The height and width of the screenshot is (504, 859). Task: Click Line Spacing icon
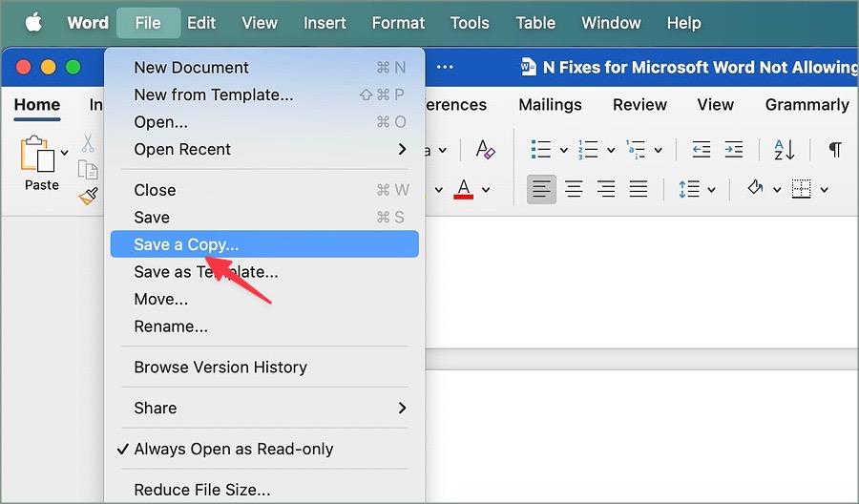(x=688, y=190)
